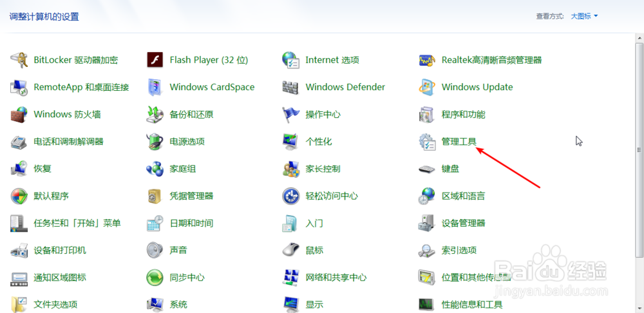Viewport: 644px width, 313px height.
Task: Open the 文件夹选项 folder icon
Action: tap(19, 305)
